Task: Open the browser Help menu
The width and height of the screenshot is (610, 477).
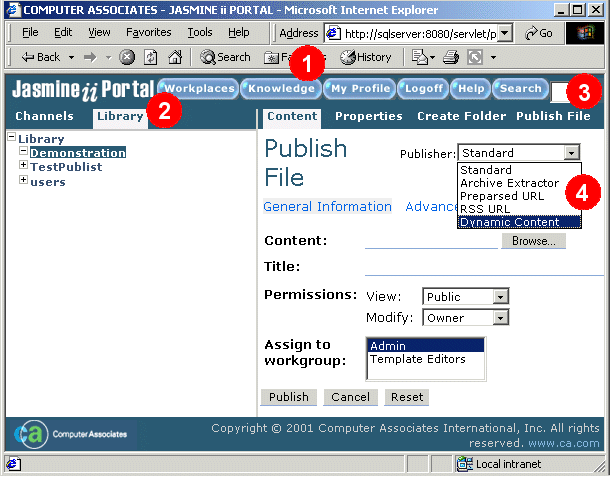Action: pos(238,32)
